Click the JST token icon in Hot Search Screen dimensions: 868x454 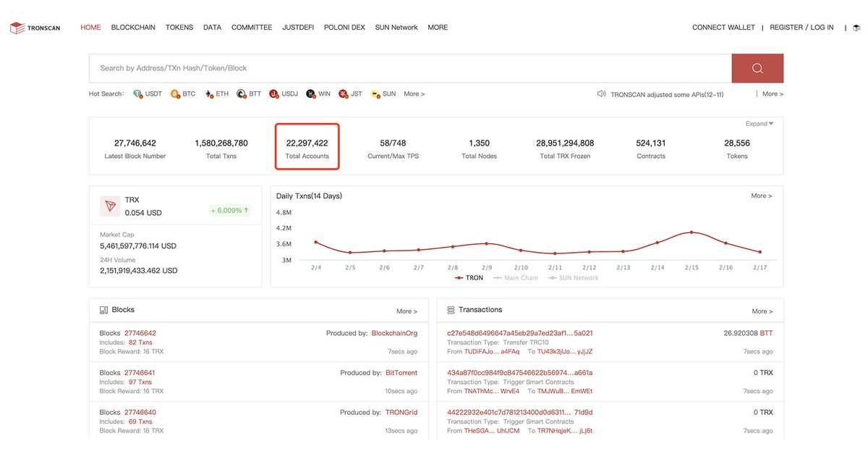(343, 94)
